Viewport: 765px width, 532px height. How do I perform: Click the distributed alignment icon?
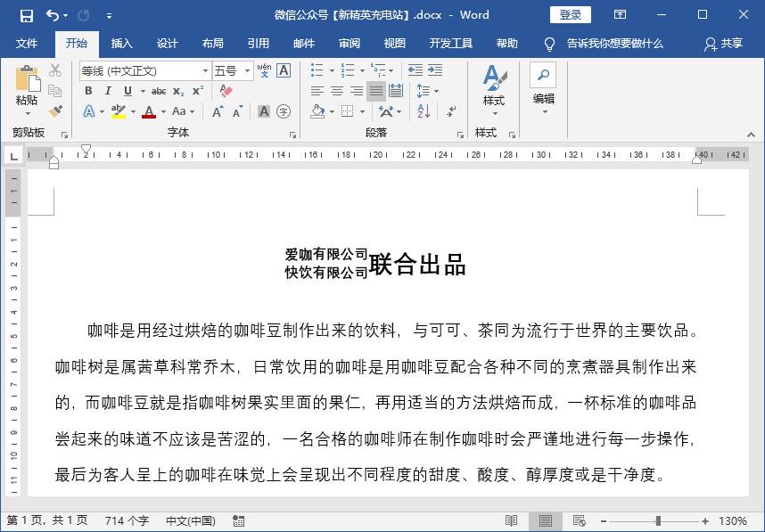[x=396, y=91]
